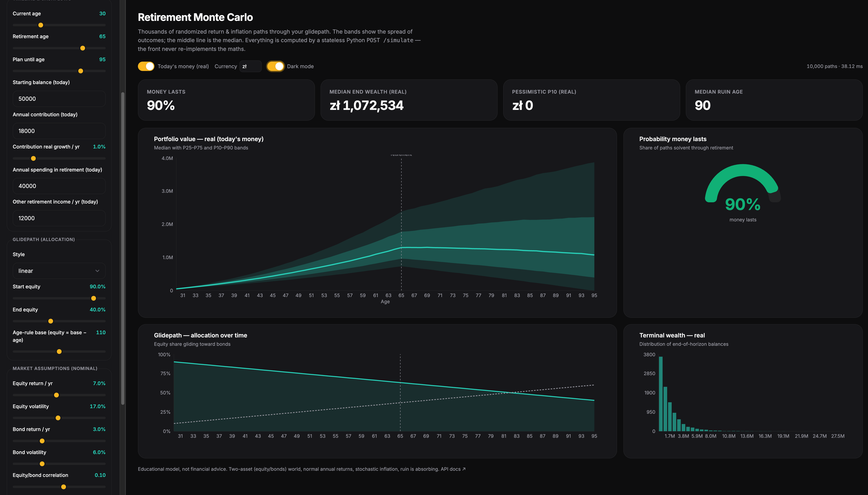Click the Pessimistic P10 card

point(591,100)
